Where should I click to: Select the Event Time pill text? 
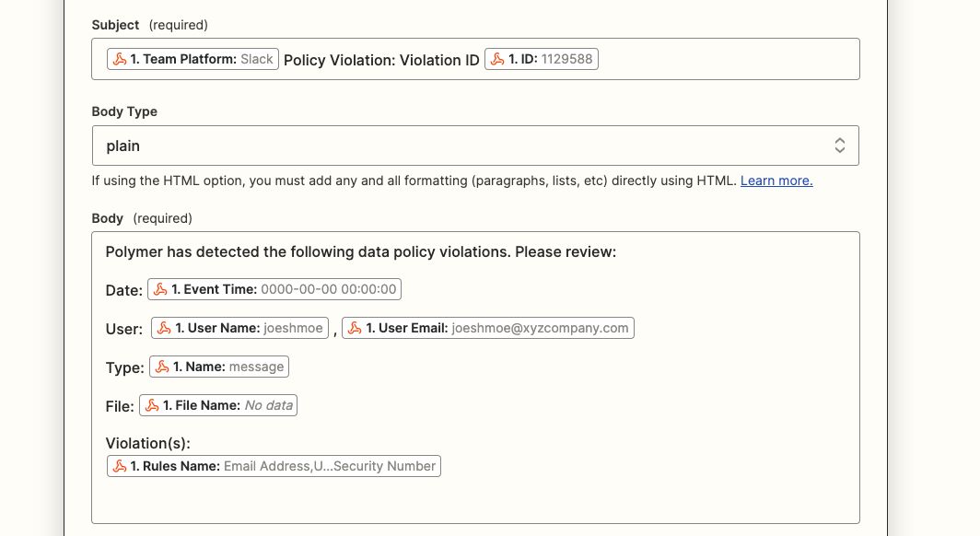click(x=284, y=289)
